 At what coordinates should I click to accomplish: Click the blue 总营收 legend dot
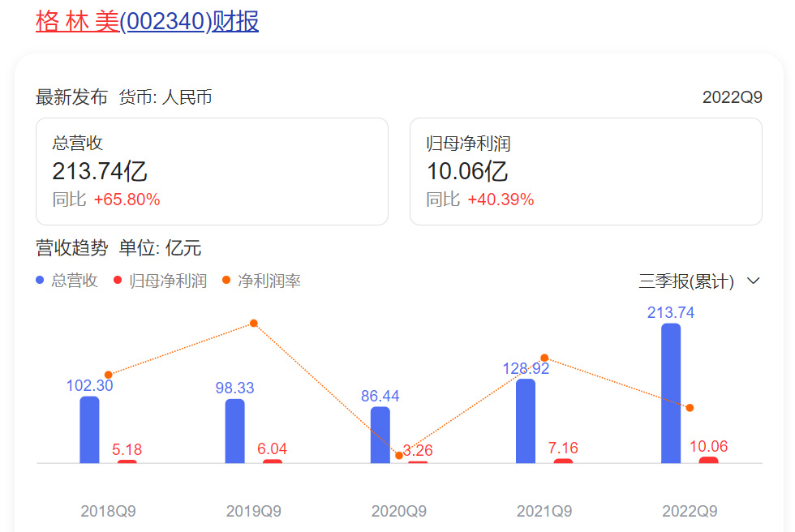pos(40,280)
